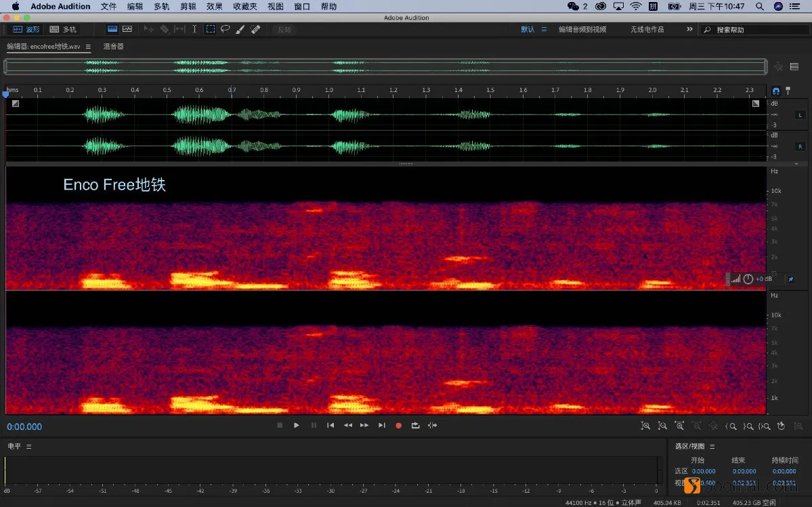Click Zoom In at Out Point icon
The image size is (812, 507).
coord(748,426)
